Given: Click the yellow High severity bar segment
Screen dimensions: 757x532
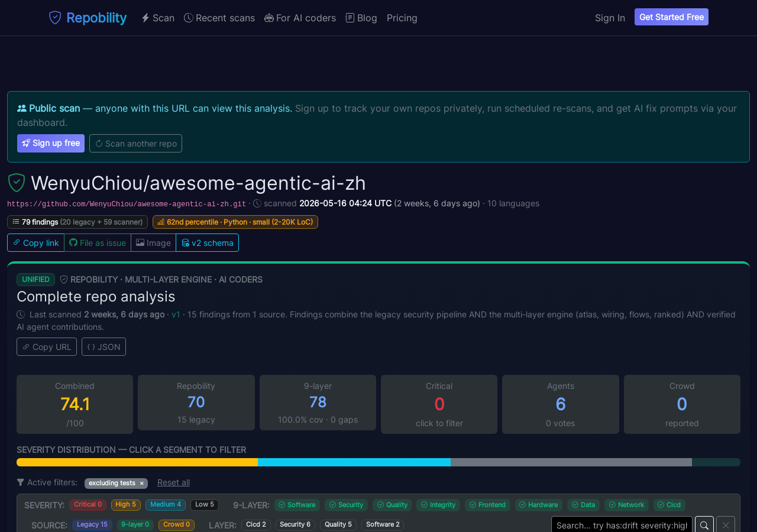Looking at the screenshot, I should (x=137, y=462).
